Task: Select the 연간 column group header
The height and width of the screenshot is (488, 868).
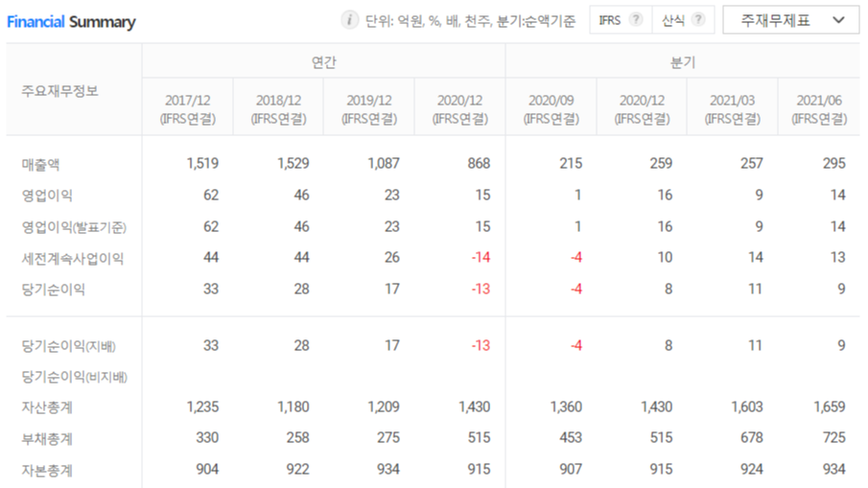Action: 323,61
